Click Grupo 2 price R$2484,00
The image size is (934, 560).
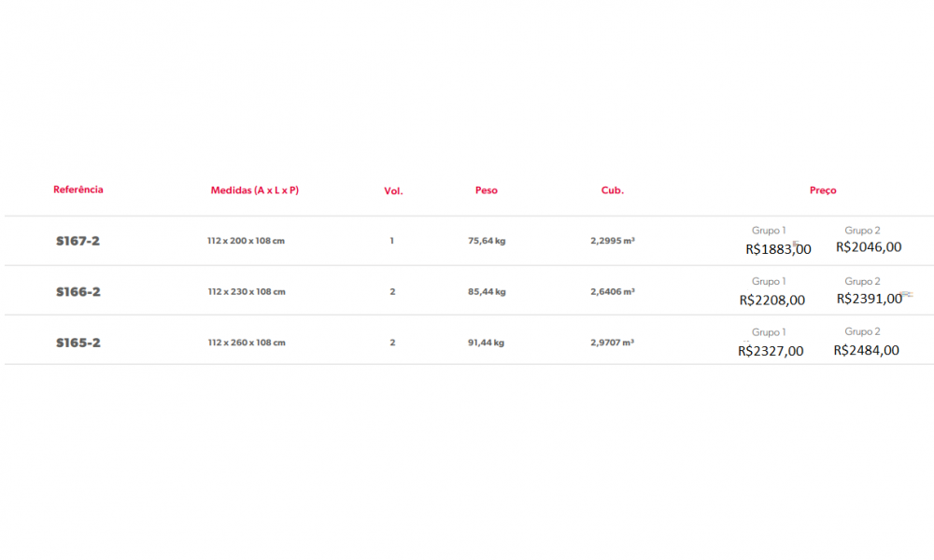tap(866, 350)
